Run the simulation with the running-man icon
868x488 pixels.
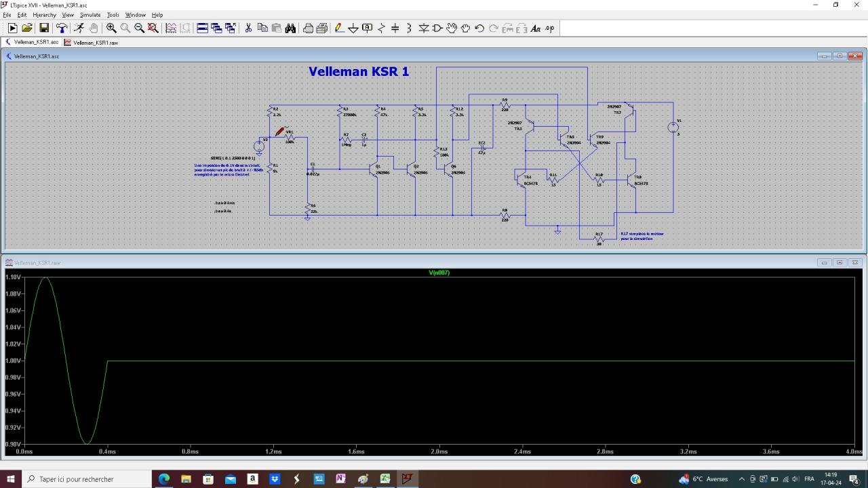point(79,28)
